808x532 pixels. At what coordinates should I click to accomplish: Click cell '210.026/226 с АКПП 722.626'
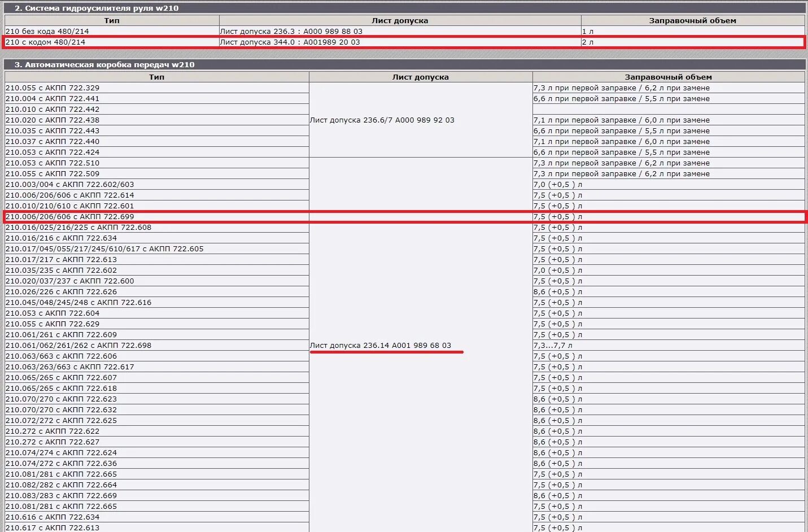157,291
